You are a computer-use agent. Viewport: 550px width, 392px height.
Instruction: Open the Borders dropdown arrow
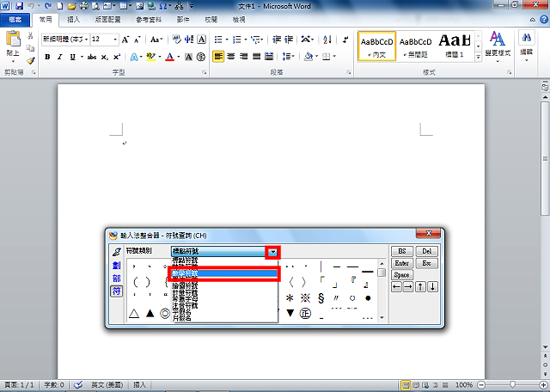(x=334, y=56)
